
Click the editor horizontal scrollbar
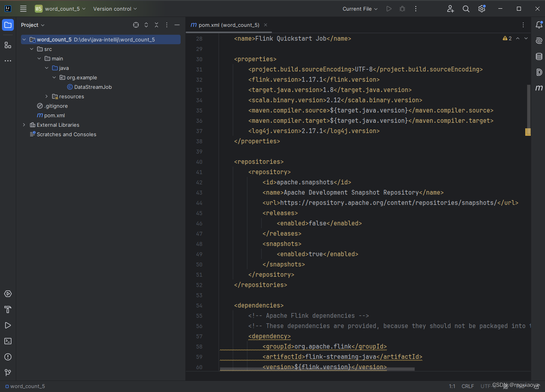[317, 369]
